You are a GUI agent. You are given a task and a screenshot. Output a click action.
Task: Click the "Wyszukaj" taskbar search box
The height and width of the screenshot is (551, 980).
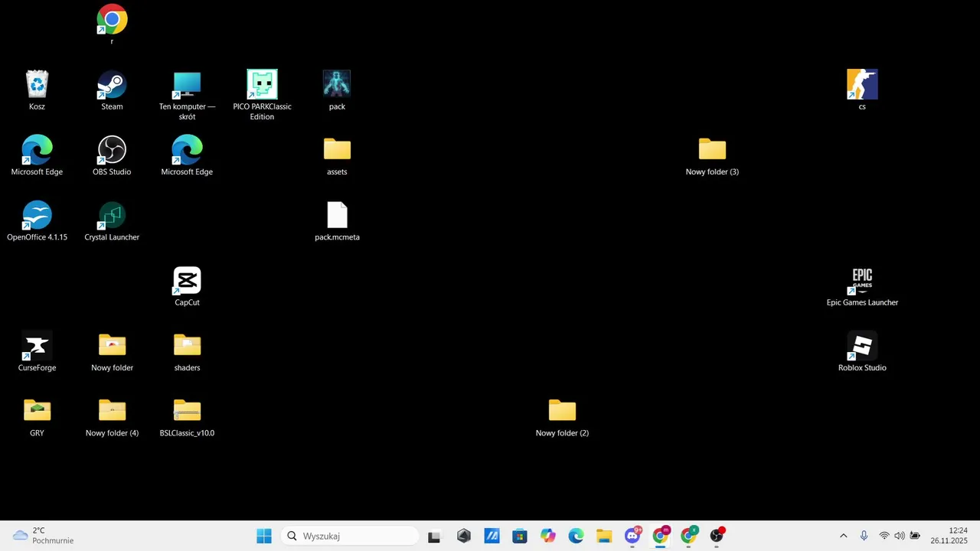coord(350,536)
